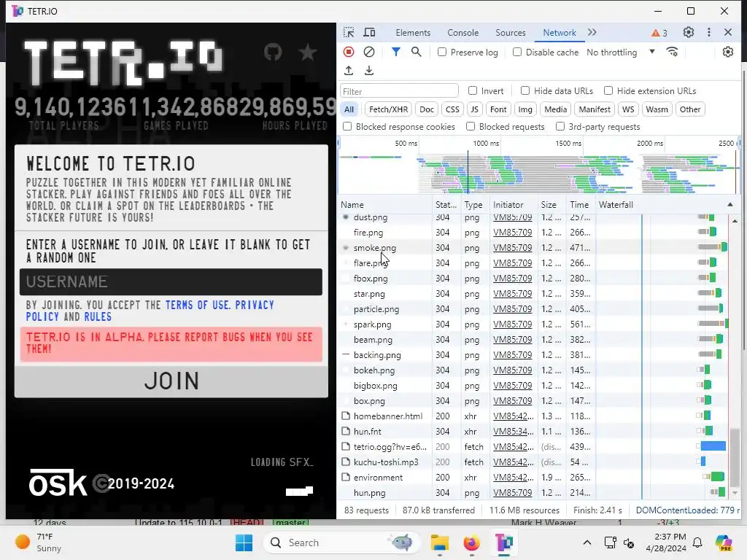Click the USERNAME input field
Screen dimensions: 747x560
[171, 282]
